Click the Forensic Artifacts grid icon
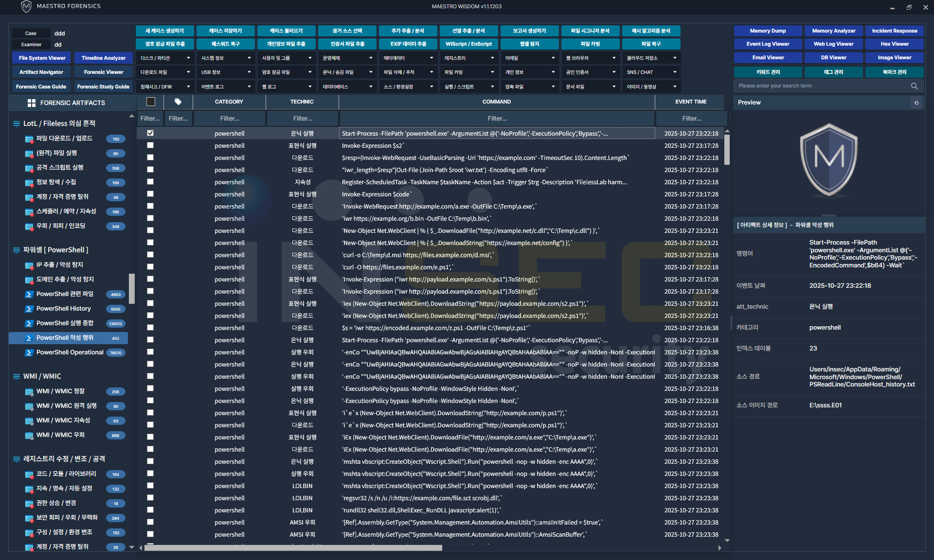This screenshot has width=934, height=560. click(32, 103)
